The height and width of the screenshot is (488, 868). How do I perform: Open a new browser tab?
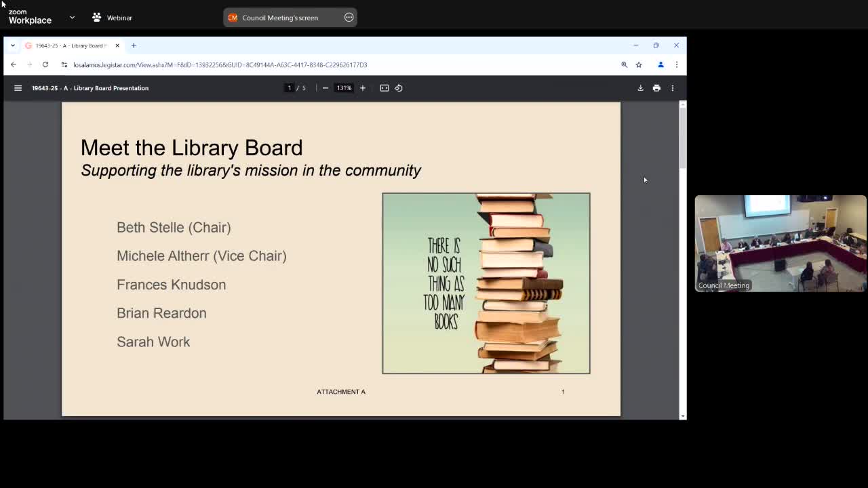point(134,45)
